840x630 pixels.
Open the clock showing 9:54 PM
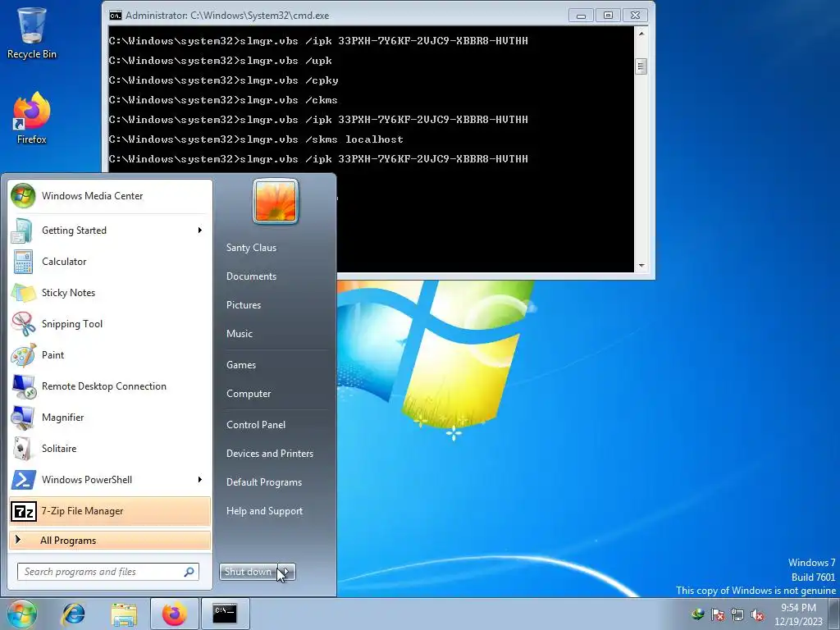798,614
